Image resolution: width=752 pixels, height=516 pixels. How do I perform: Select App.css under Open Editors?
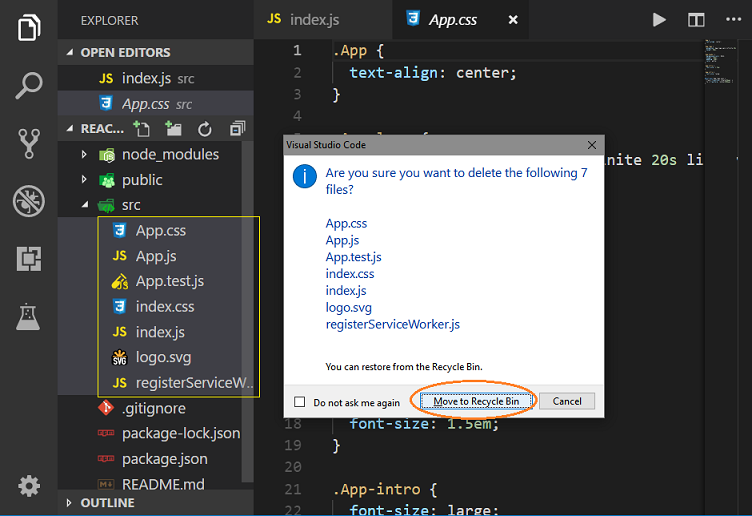click(156, 104)
